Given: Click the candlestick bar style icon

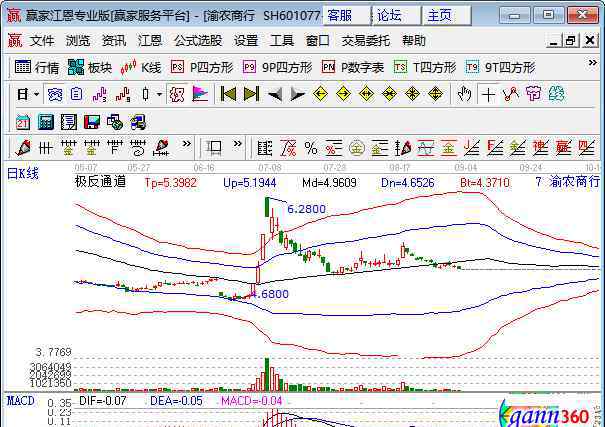Looking at the screenshot, I should tap(145, 94).
